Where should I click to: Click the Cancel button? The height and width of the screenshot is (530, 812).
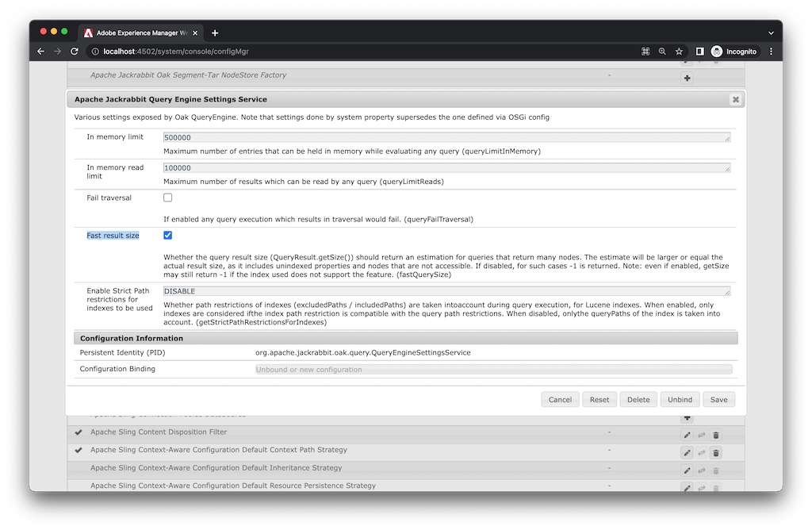click(560, 399)
